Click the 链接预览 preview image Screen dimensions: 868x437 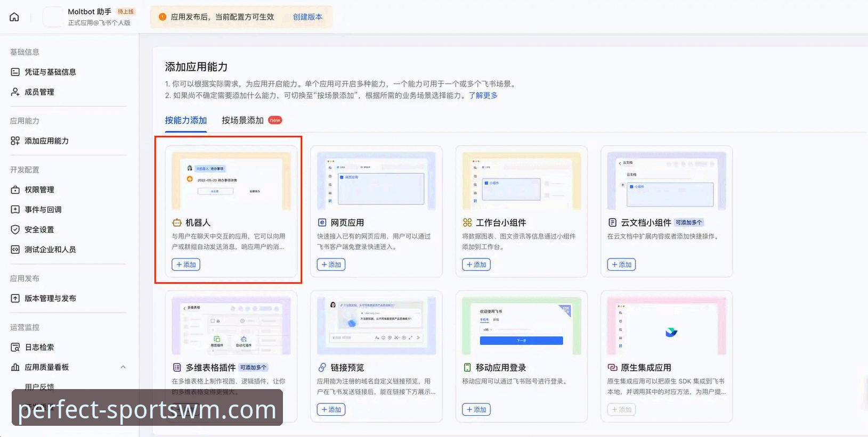click(376, 326)
